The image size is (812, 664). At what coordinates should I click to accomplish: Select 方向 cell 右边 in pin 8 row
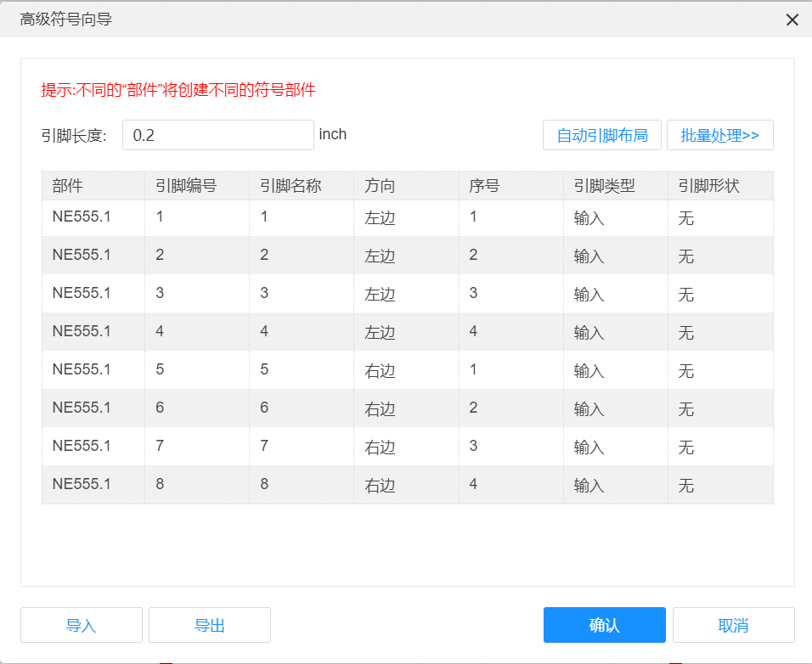tap(407, 485)
